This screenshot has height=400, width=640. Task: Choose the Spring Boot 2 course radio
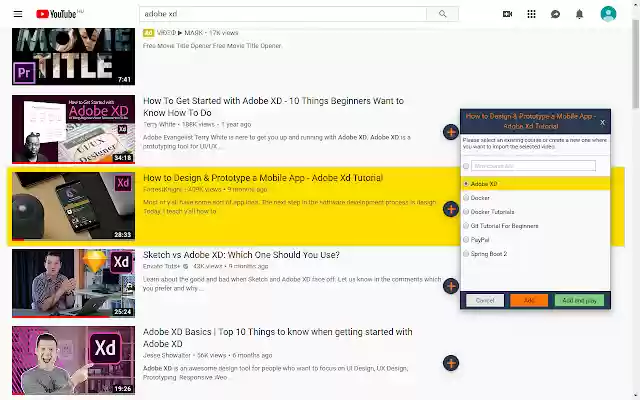coord(466,253)
